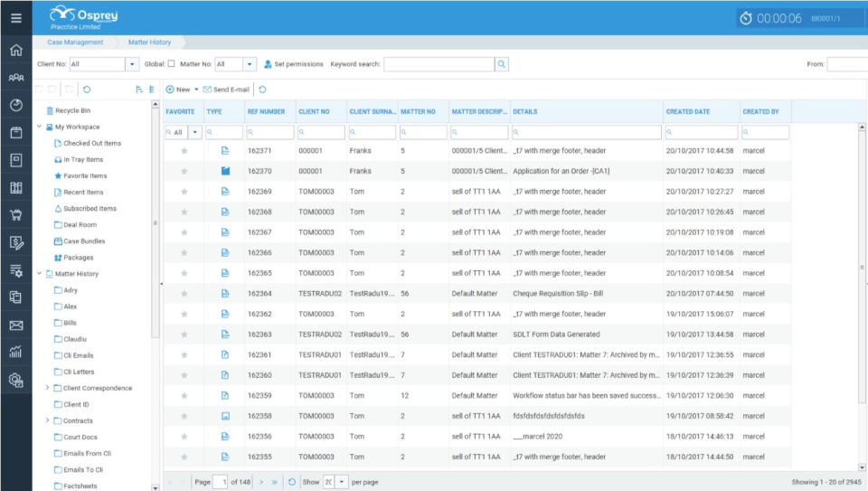Click the reports chart icon in sidebar
The height and width of the screenshot is (491, 868).
point(15,352)
